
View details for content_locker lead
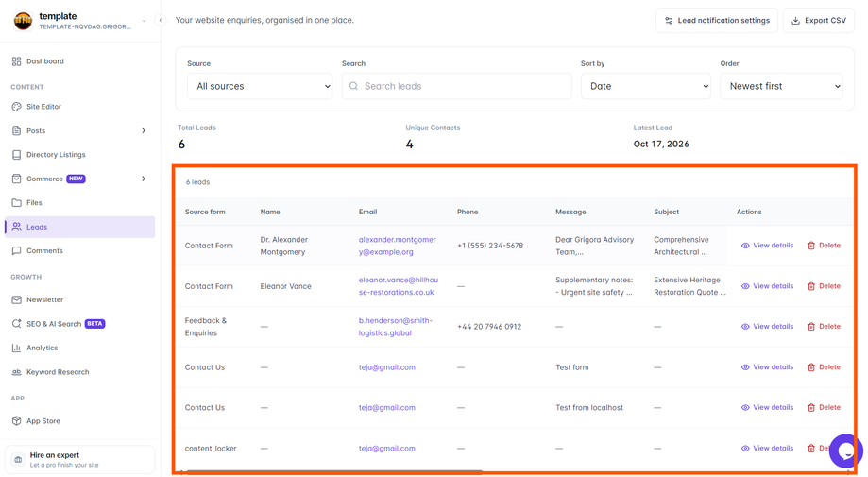tap(767, 449)
